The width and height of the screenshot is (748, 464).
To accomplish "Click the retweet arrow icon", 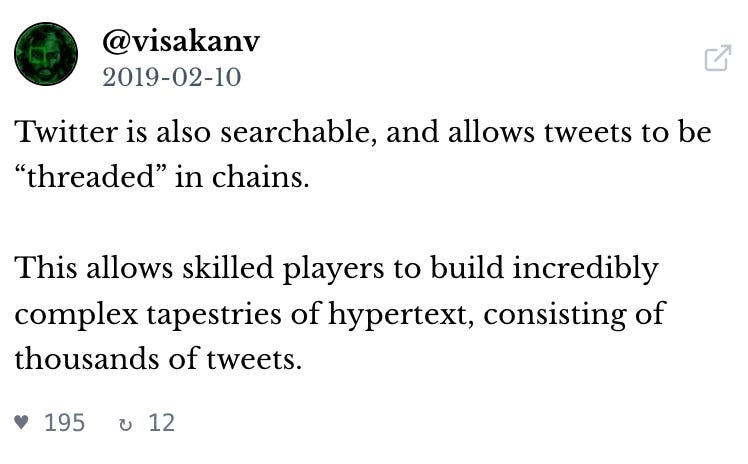I will pos(124,423).
